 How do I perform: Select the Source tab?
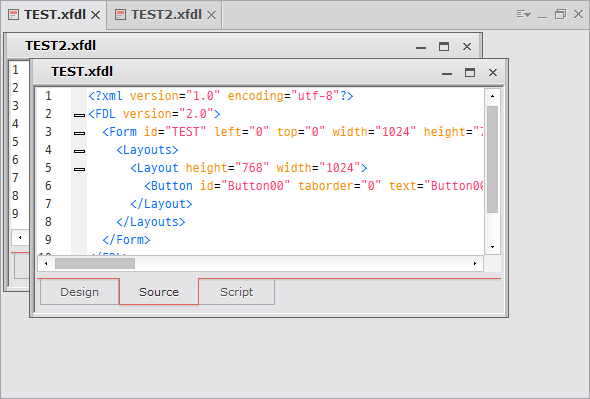[159, 292]
